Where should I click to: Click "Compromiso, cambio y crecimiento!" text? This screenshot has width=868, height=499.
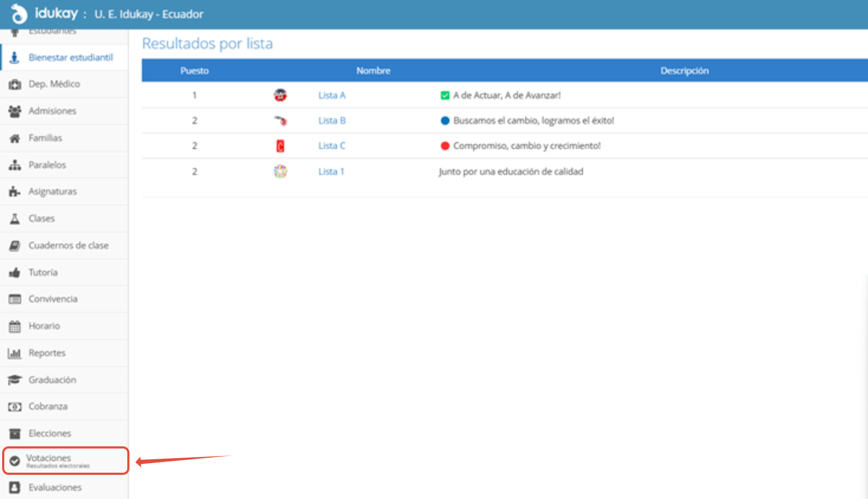(527, 146)
